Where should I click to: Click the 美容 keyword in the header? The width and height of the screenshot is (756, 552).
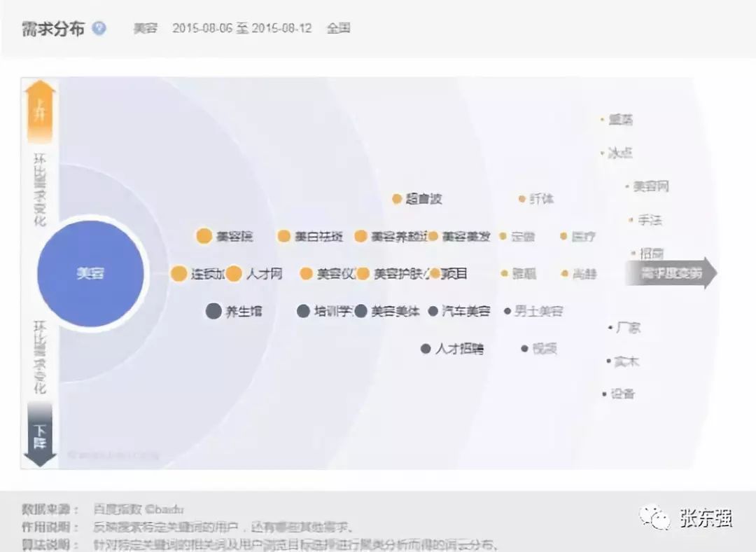(x=146, y=28)
